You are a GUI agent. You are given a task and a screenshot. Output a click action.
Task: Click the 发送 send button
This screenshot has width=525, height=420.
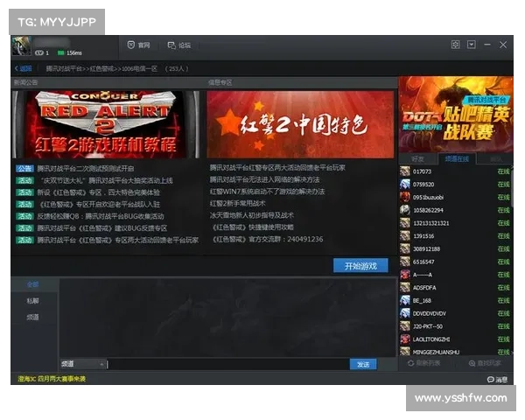coord(363,364)
